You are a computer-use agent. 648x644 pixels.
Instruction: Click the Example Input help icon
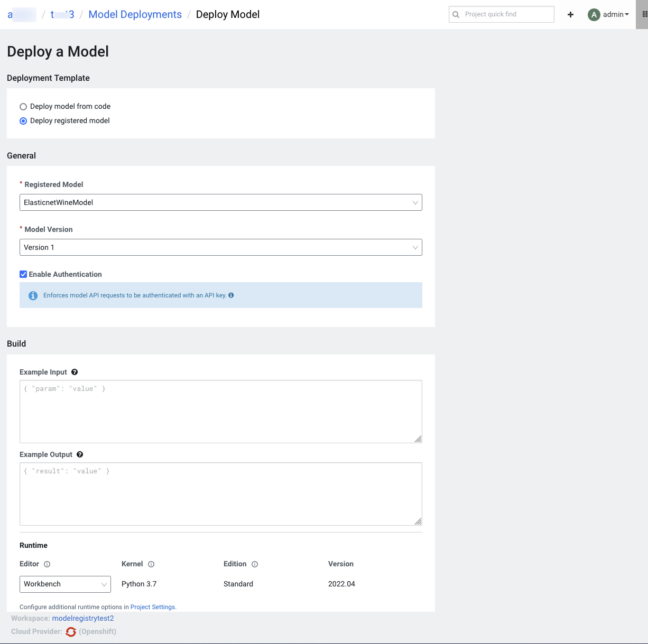[75, 372]
